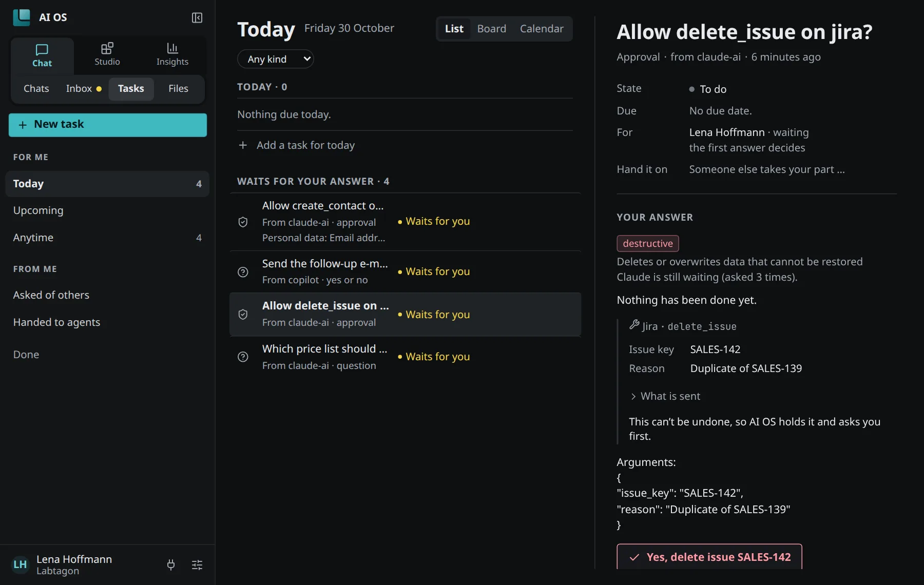Switch to Chats tab
Screen dimensions: 924x585
tap(36, 88)
